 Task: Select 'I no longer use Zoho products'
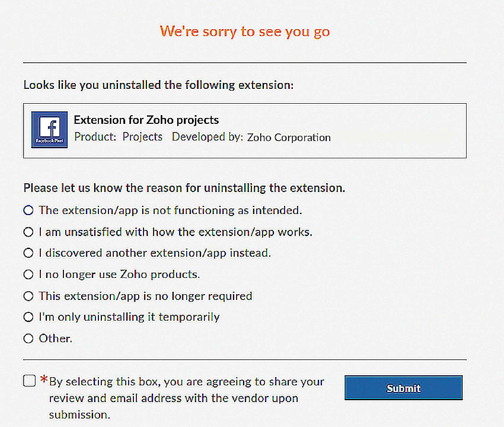coord(28,274)
